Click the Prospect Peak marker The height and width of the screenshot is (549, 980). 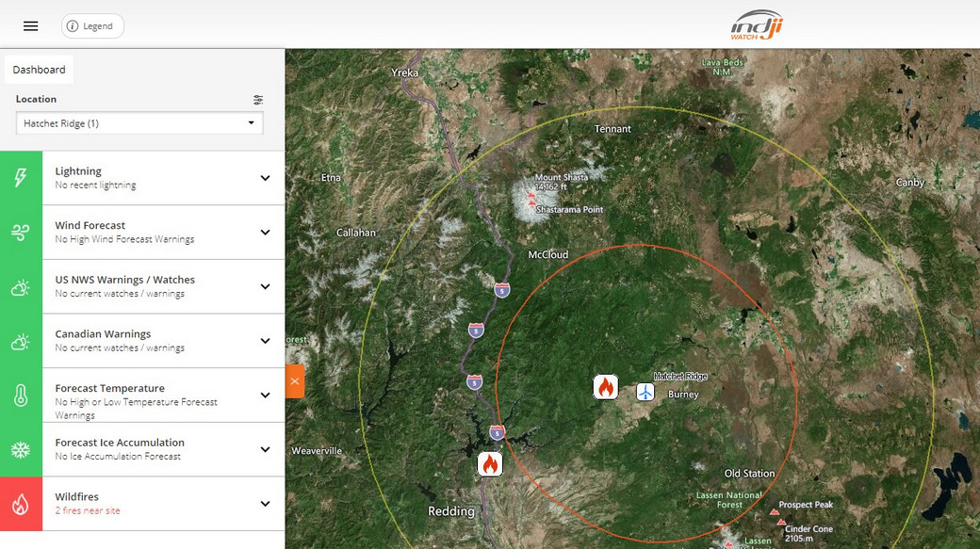[775, 512]
